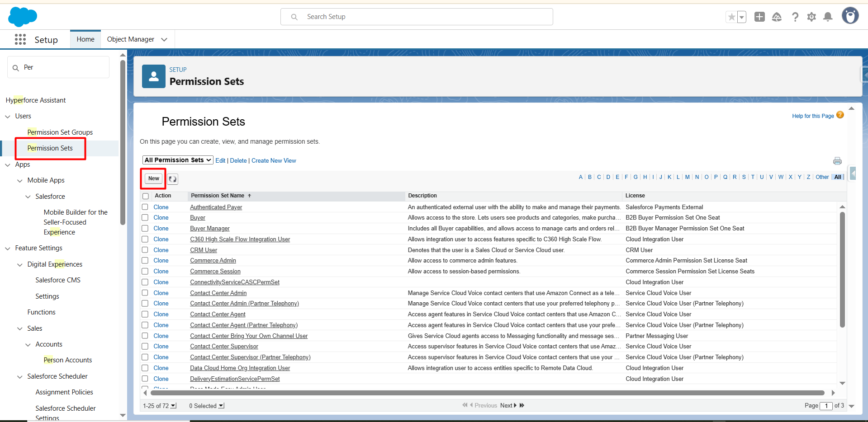
Task: Click the Global Actions plus icon
Action: pyautogui.click(x=759, y=17)
